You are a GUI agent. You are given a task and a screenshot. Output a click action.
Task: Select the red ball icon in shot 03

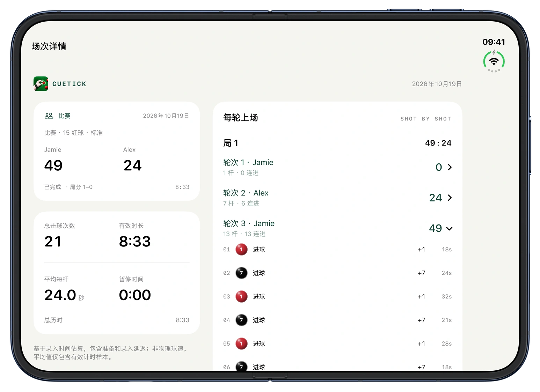coord(241,297)
